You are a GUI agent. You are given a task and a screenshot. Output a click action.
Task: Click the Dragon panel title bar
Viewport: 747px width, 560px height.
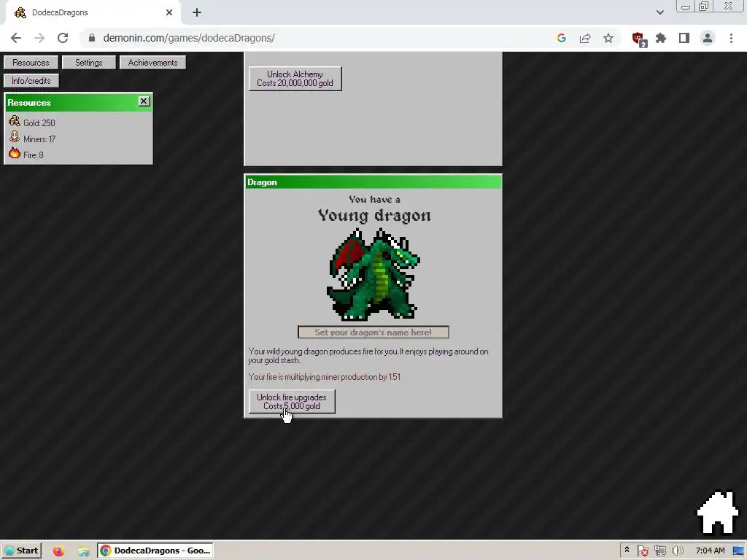pyautogui.click(x=373, y=182)
